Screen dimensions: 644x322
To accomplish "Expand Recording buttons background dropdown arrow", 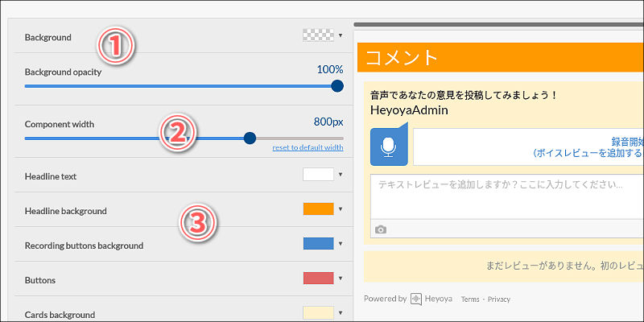I will coord(340,244).
